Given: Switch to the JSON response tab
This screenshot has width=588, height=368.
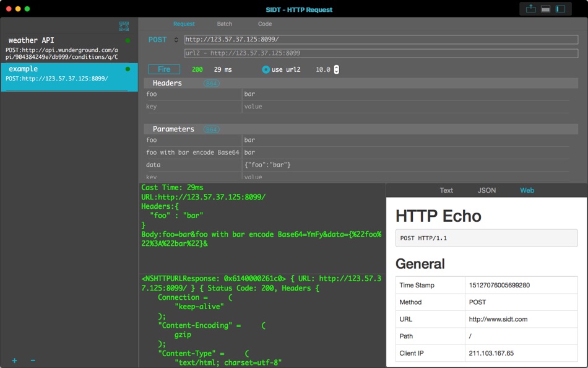Looking at the screenshot, I should click(486, 190).
